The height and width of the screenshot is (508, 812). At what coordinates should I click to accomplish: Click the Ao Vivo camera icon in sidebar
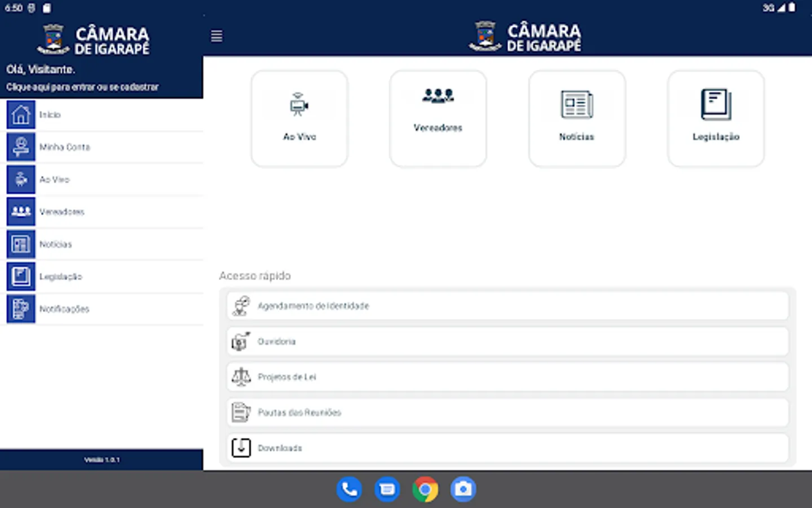21,179
